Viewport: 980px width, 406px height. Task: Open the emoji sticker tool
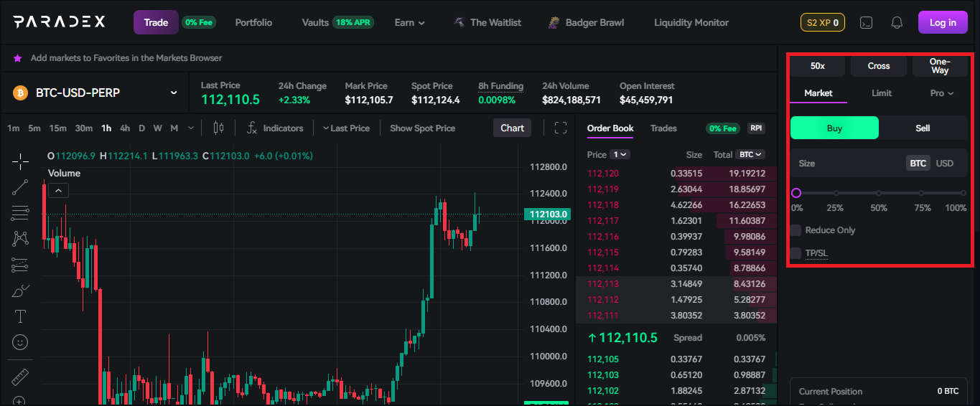(x=20, y=342)
